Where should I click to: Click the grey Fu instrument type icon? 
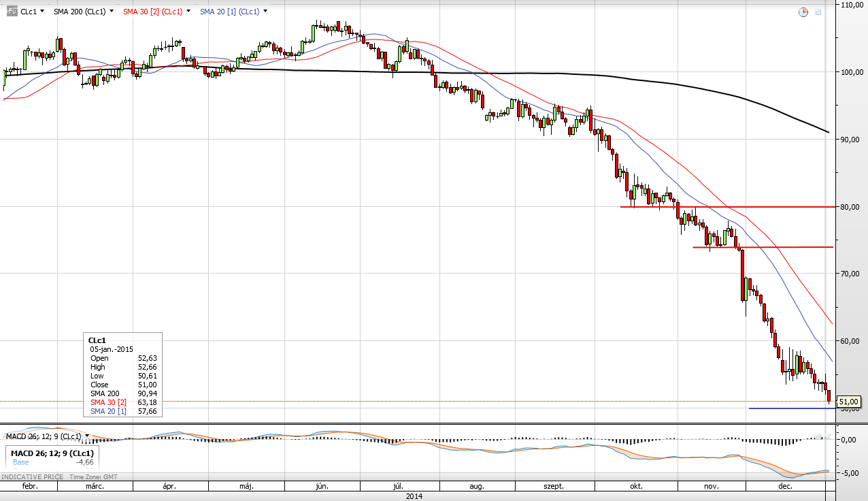pos(12,12)
